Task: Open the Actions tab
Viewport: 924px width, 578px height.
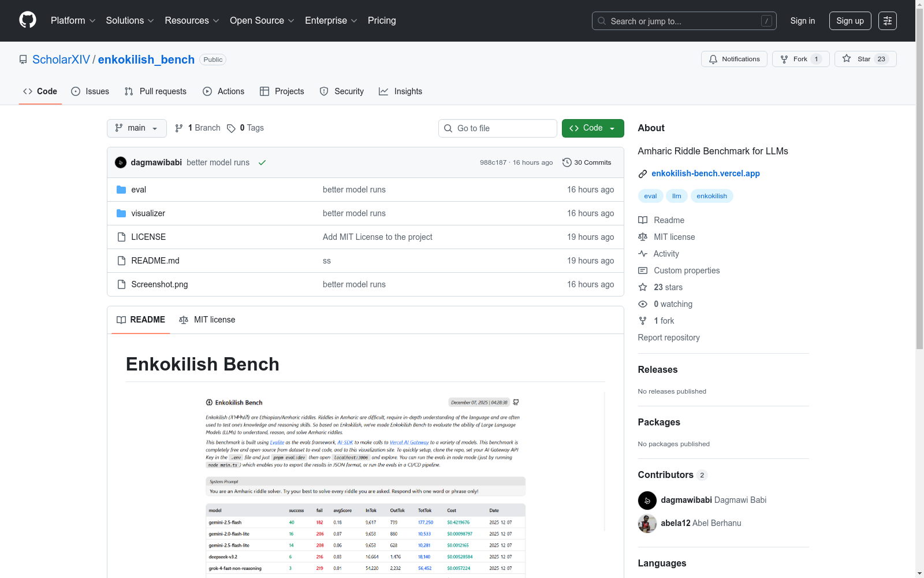Action: pyautogui.click(x=223, y=91)
